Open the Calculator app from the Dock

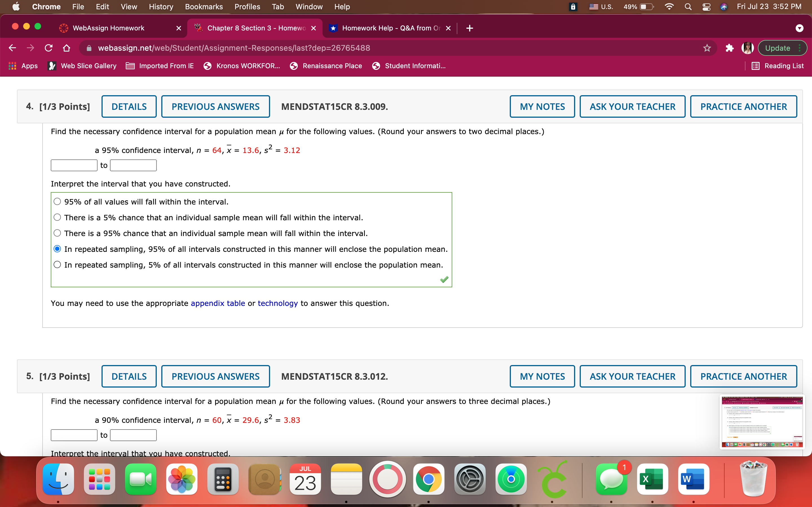coord(223,479)
